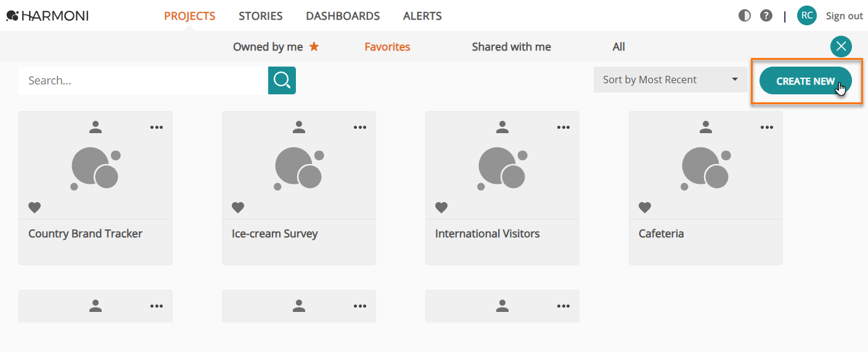Open the Ice-cream Survey project thumbnail

298,168
